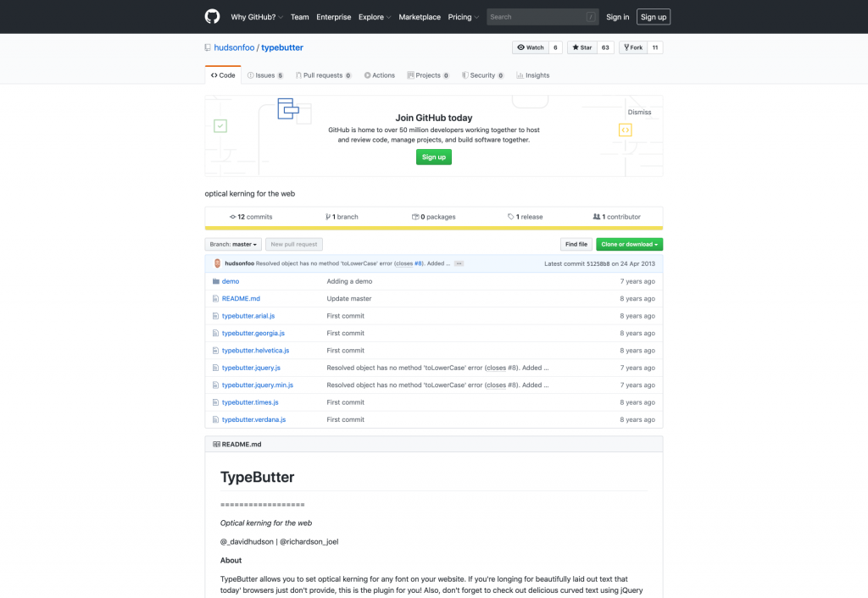Open the typebutter repository link

[x=282, y=47]
